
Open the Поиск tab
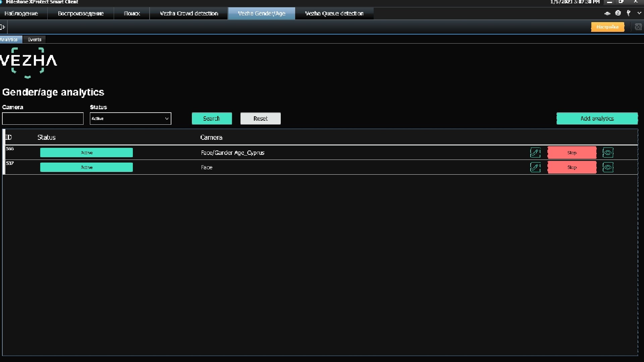(132, 13)
